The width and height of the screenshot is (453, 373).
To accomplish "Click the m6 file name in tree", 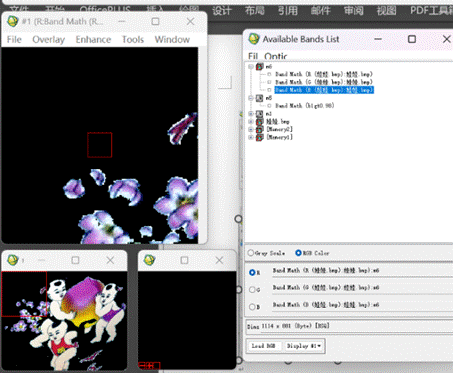I will 269,67.
